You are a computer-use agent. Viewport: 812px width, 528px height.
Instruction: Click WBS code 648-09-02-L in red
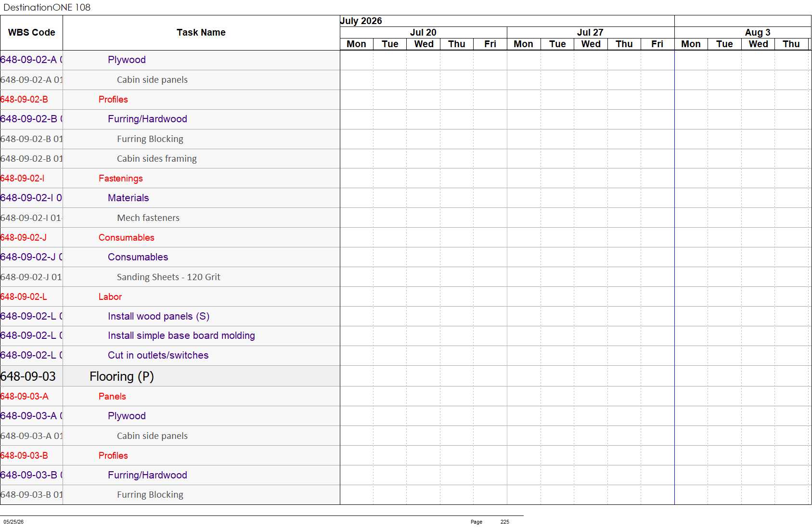point(24,297)
